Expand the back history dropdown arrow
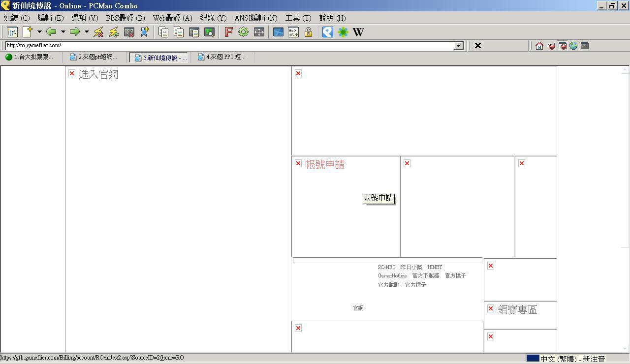The image size is (630, 364). [x=63, y=32]
